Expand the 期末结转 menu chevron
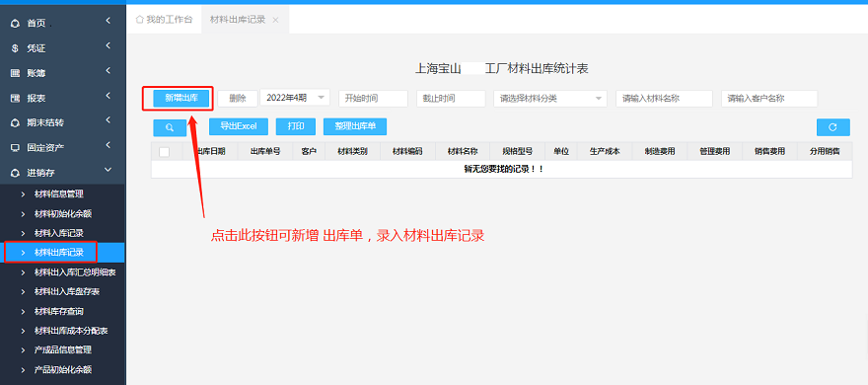868x385 pixels. pos(108,120)
